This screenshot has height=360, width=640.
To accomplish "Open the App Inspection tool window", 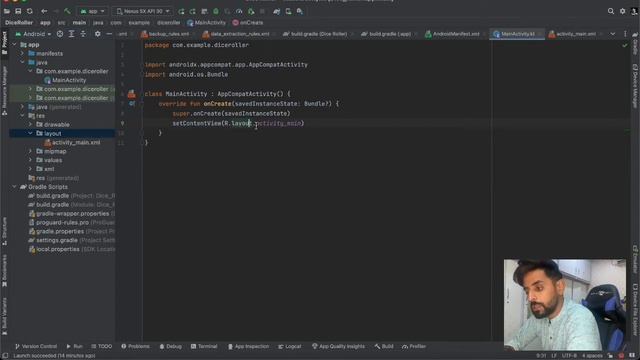I will 248,347.
